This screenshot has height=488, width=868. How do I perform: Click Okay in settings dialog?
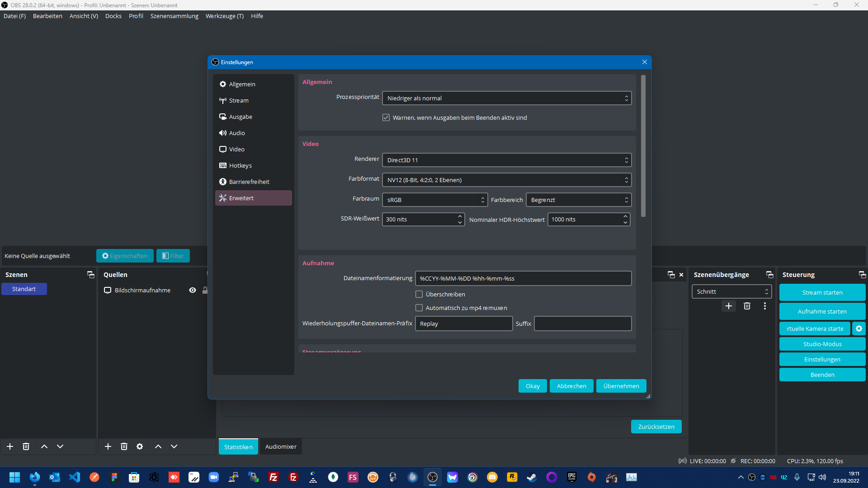pyautogui.click(x=533, y=386)
